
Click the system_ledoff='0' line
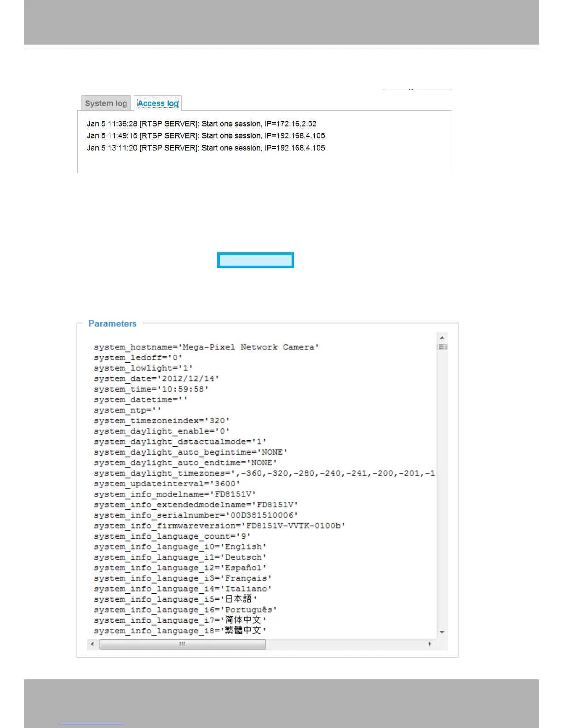tap(138, 358)
